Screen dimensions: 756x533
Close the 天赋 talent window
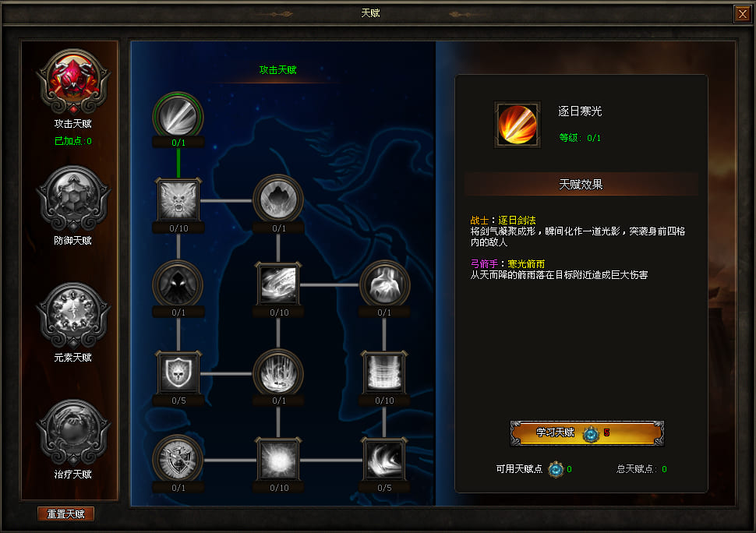(743, 14)
